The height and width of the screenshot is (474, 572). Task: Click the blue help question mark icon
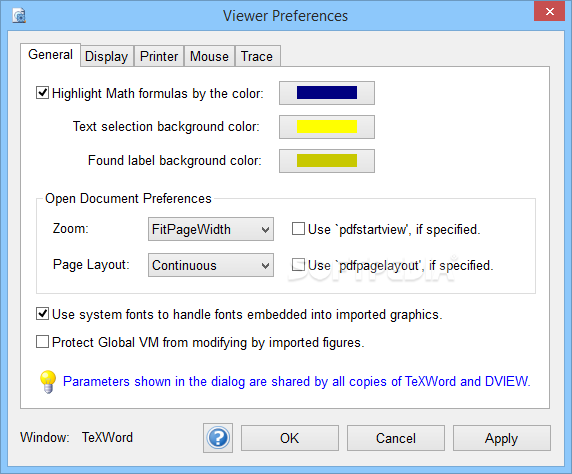[218, 438]
